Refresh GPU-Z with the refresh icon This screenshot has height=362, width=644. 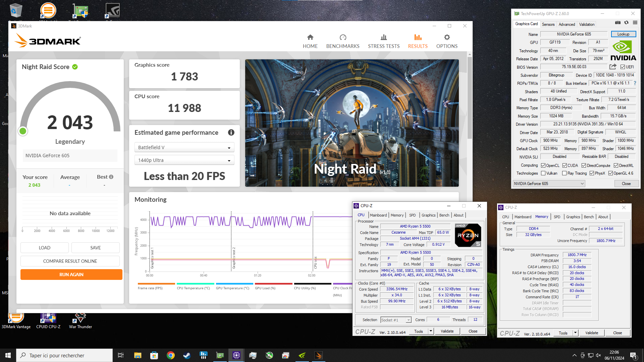626,23
